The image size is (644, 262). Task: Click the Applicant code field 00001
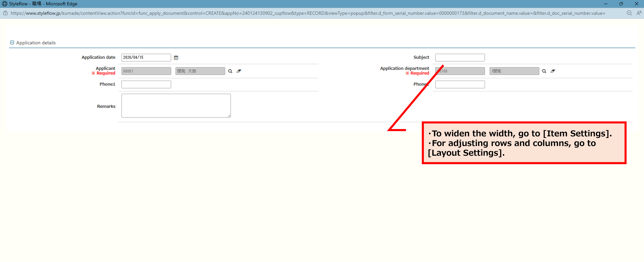point(146,71)
